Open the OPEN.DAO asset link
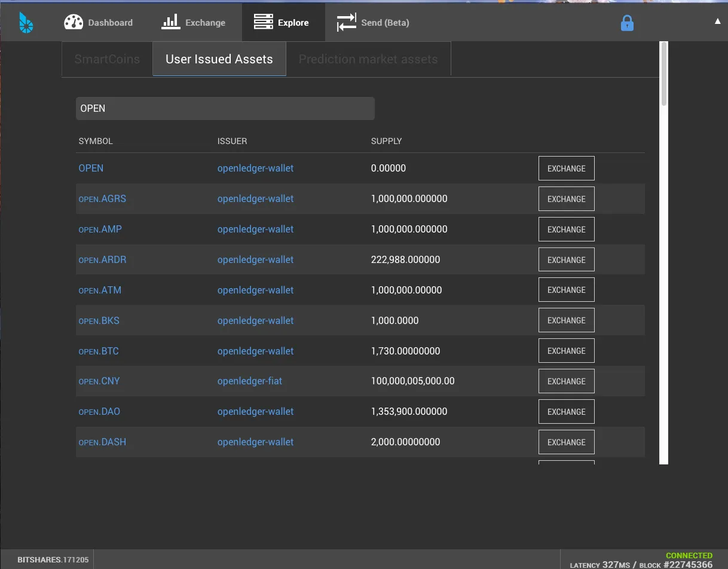The width and height of the screenshot is (728, 569). tap(100, 412)
